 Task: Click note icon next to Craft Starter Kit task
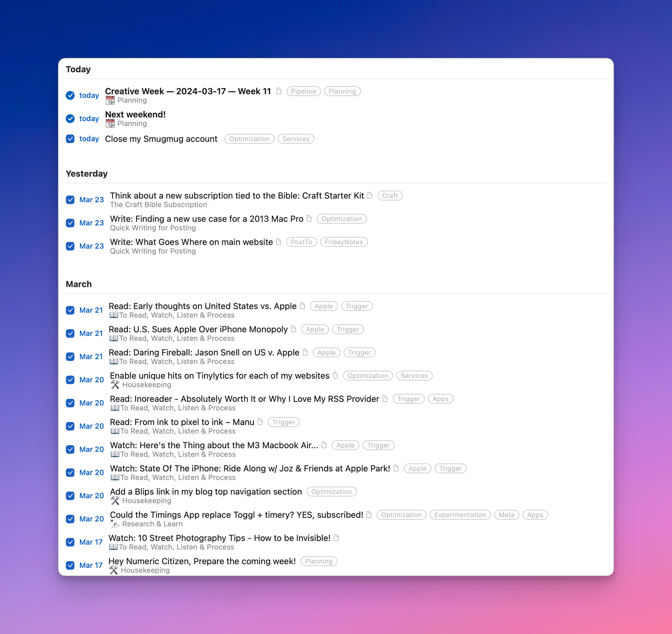370,195
